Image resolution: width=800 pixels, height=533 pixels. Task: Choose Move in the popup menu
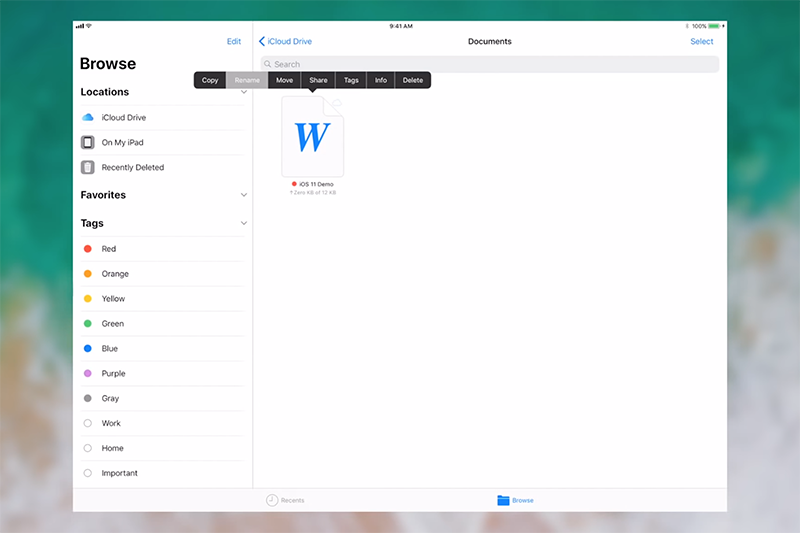pyautogui.click(x=284, y=80)
